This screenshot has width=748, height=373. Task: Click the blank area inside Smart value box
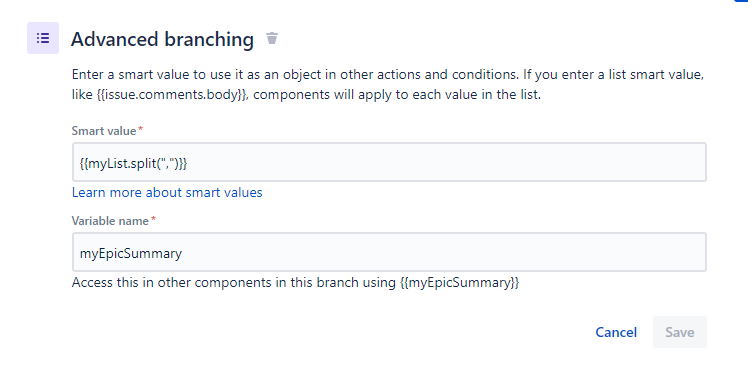tap(446, 163)
